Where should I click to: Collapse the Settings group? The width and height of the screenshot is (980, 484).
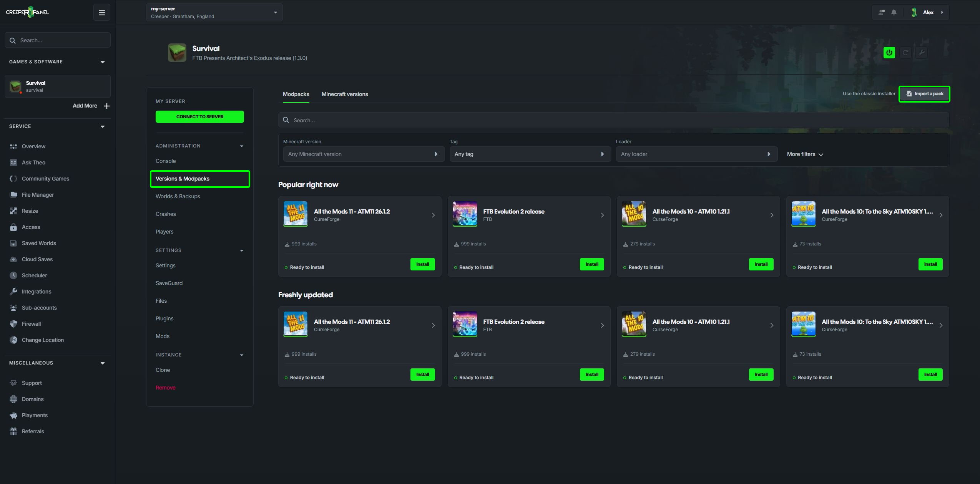[242, 250]
